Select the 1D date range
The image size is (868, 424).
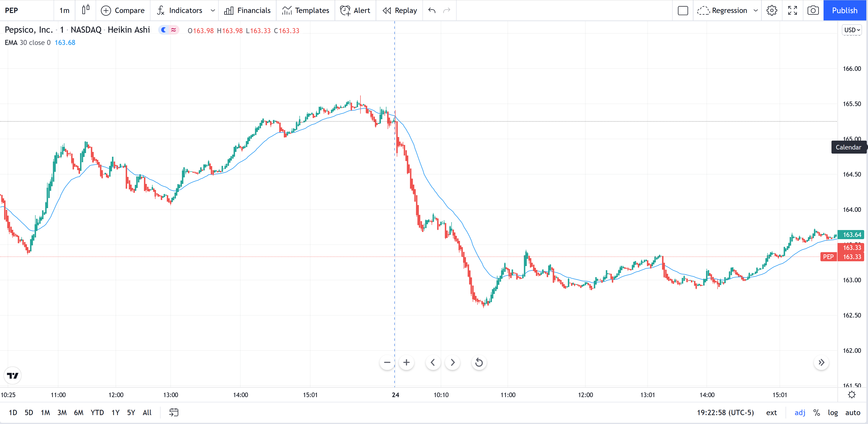pos(13,412)
